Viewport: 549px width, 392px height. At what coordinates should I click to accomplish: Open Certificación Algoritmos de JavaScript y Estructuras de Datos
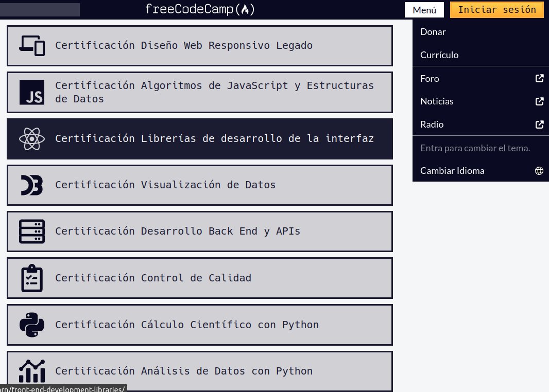click(200, 92)
